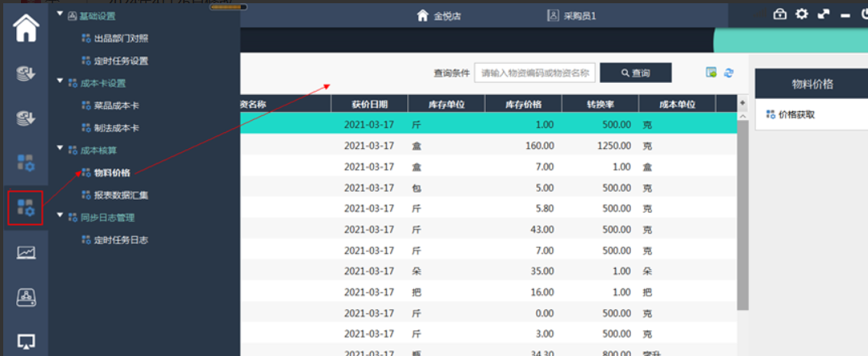
Task: Collapse the 成本卡设置 tree group
Action: [x=60, y=82]
